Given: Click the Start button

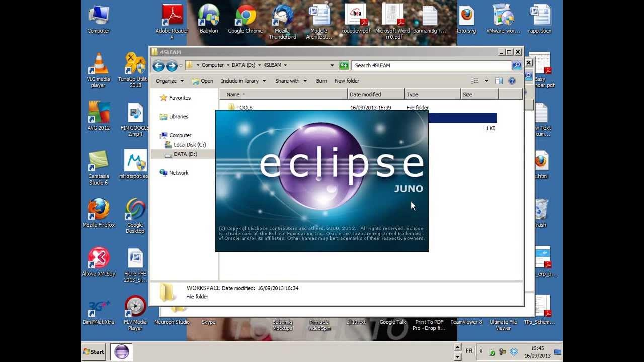Looking at the screenshot, I should [94, 352].
